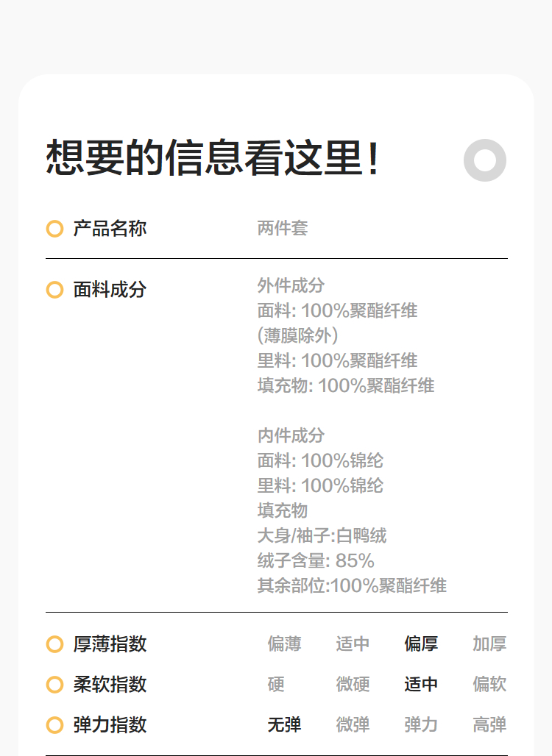
Task: Select 加厚 thickness option
Action: [x=489, y=644]
